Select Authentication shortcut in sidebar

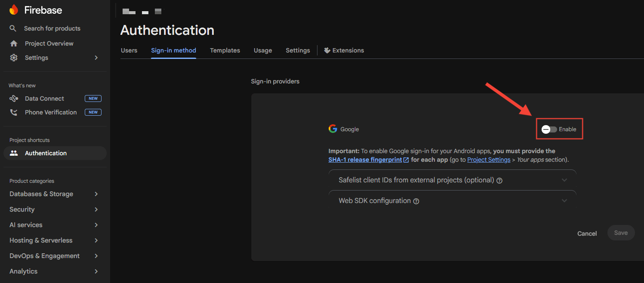tap(55, 153)
